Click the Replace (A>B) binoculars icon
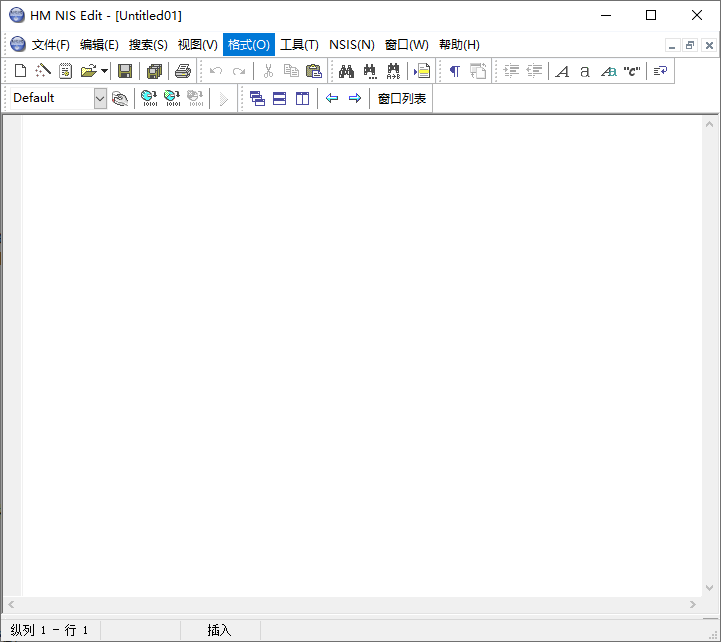 point(393,71)
